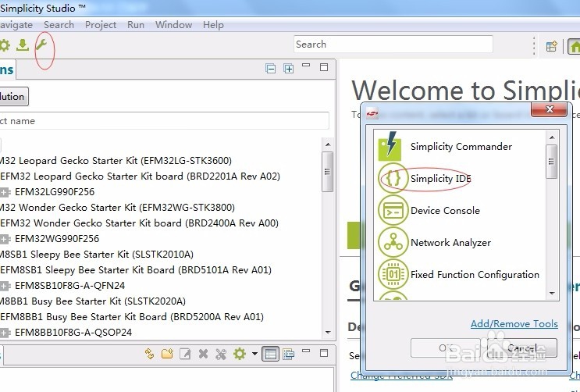Maximize the lower panel
580x392 pixels.
click(324, 353)
